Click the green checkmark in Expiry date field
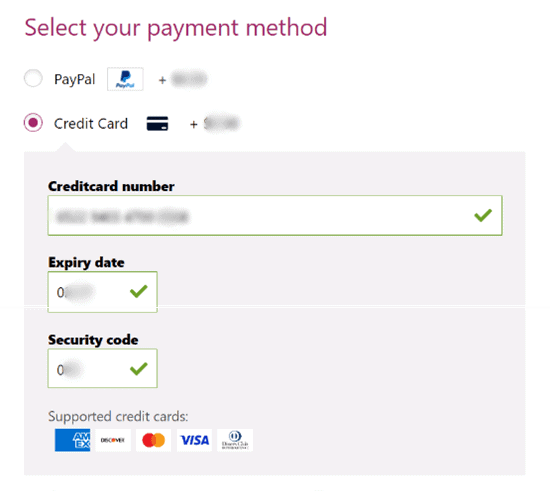550x499 pixels. (x=139, y=291)
